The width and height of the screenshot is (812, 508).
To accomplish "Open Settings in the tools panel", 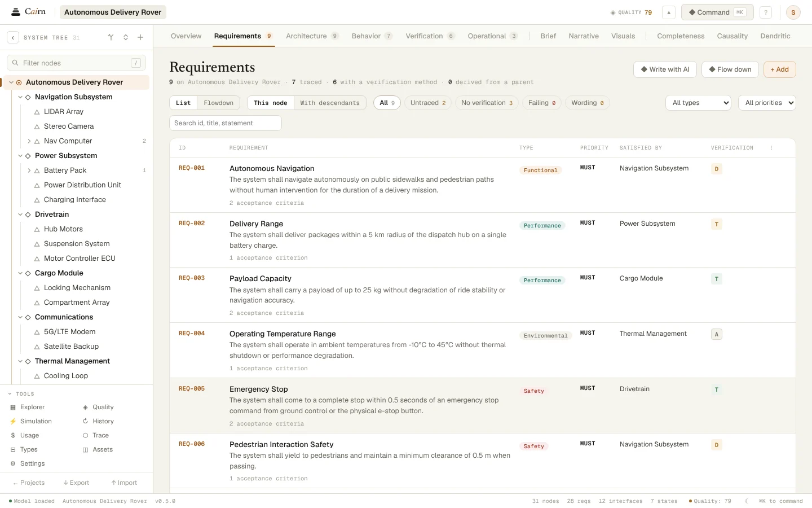I will click(32, 463).
